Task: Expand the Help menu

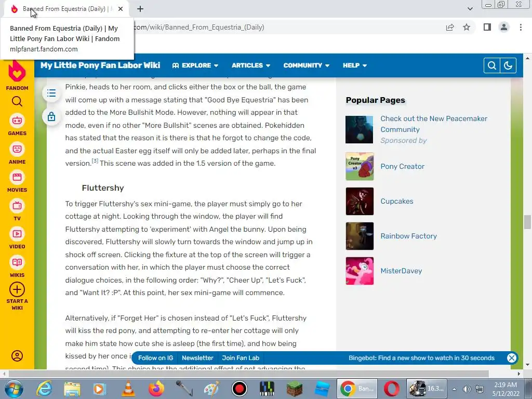Action: click(x=354, y=65)
